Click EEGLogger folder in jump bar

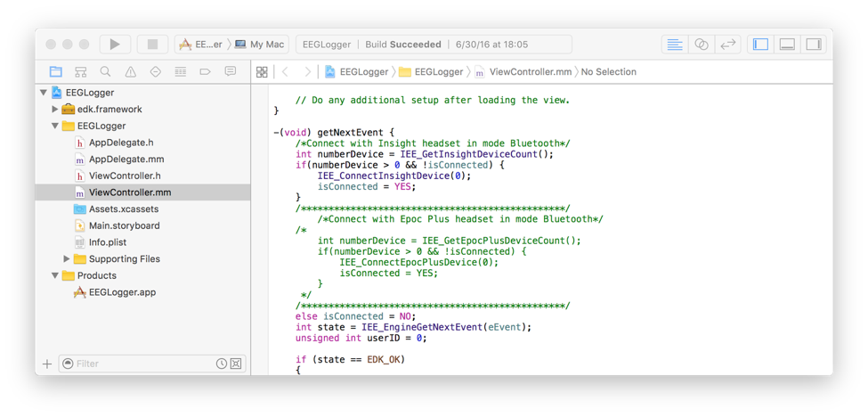coord(431,72)
